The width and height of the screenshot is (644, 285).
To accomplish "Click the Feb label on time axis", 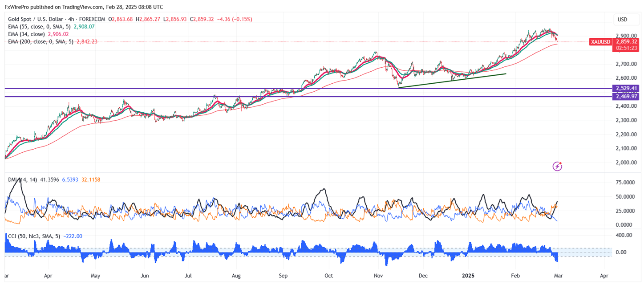I will click(515, 276).
